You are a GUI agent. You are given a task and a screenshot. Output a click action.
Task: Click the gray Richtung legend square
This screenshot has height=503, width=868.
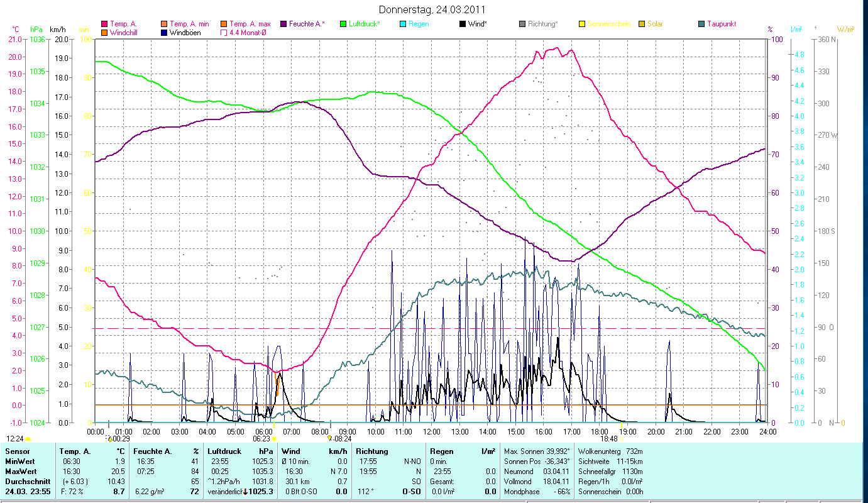(522, 24)
